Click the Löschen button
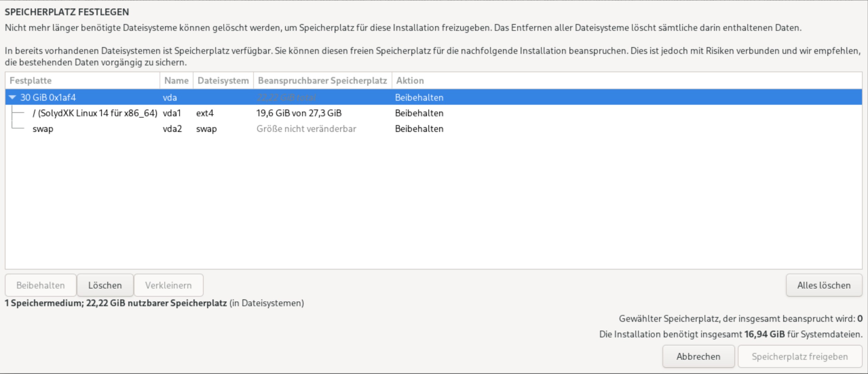868x374 pixels. pos(105,285)
